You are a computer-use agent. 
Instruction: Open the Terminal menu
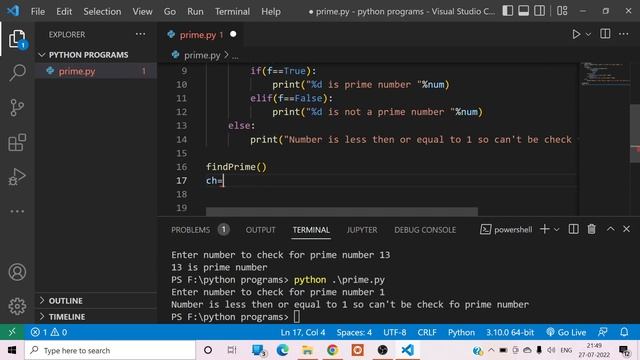tap(232, 11)
